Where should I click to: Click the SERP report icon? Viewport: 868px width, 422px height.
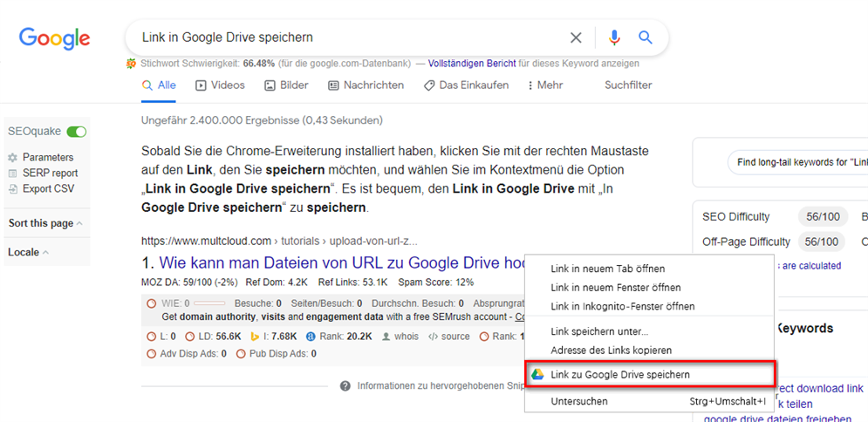pyautogui.click(x=12, y=174)
